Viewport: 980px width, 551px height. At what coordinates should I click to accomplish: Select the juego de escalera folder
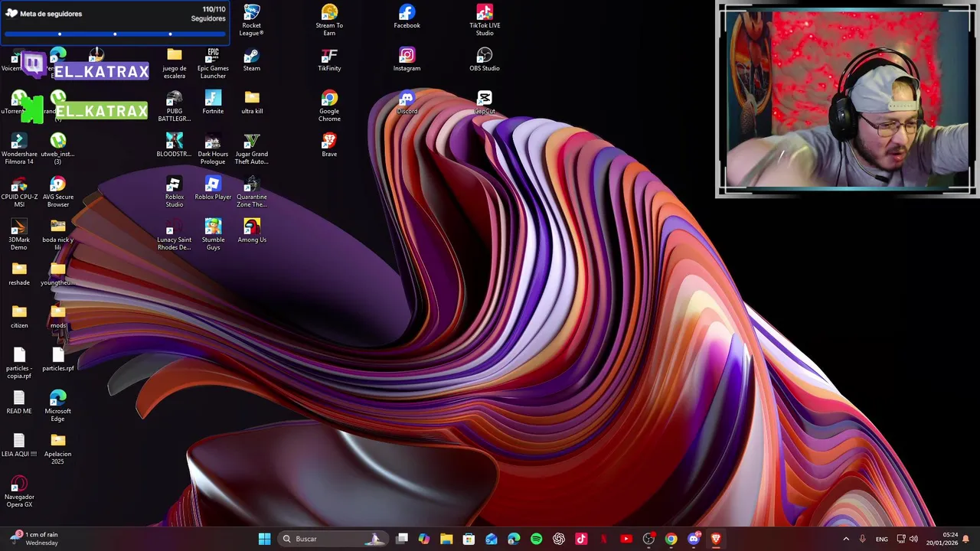tap(174, 63)
